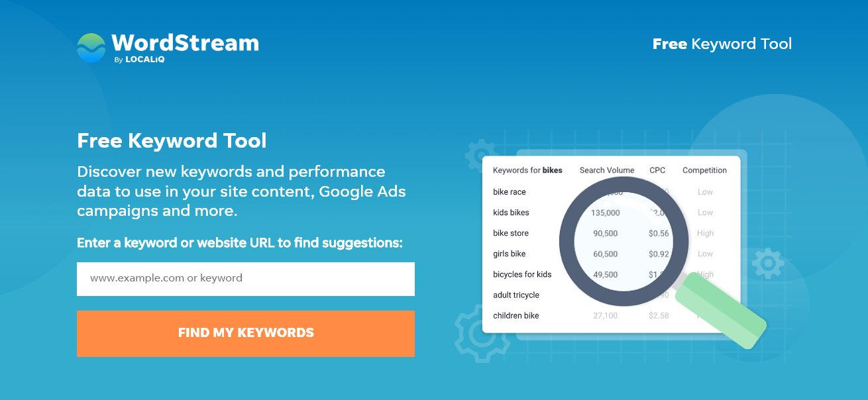Click the Free Keyword Tool page heading

[x=172, y=140]
